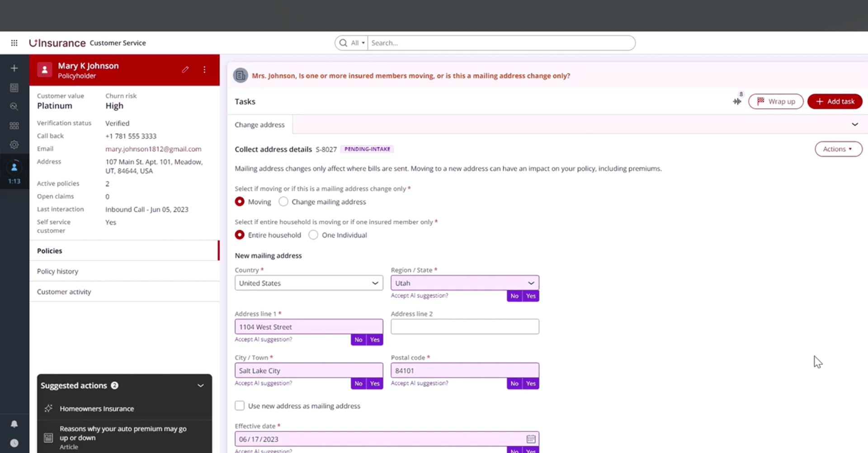
Task: Open the app launcher grid icon
Action: point(14,43)
